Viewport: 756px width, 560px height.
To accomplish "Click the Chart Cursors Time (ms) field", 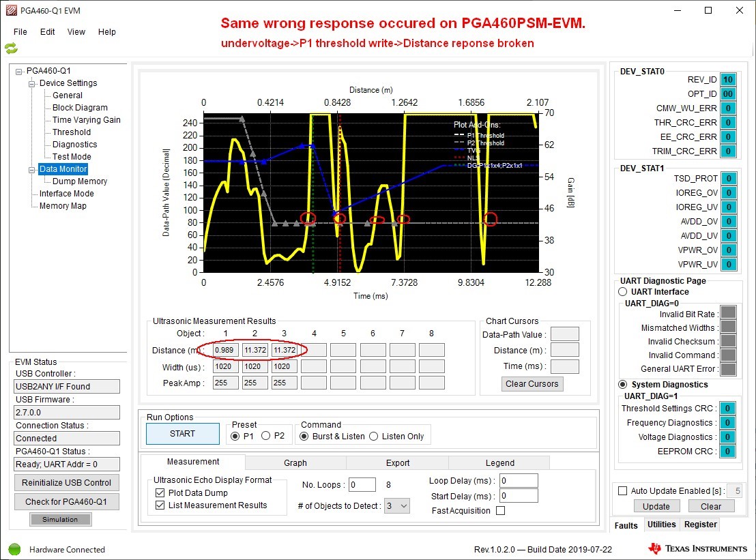I will coord(564,366).
